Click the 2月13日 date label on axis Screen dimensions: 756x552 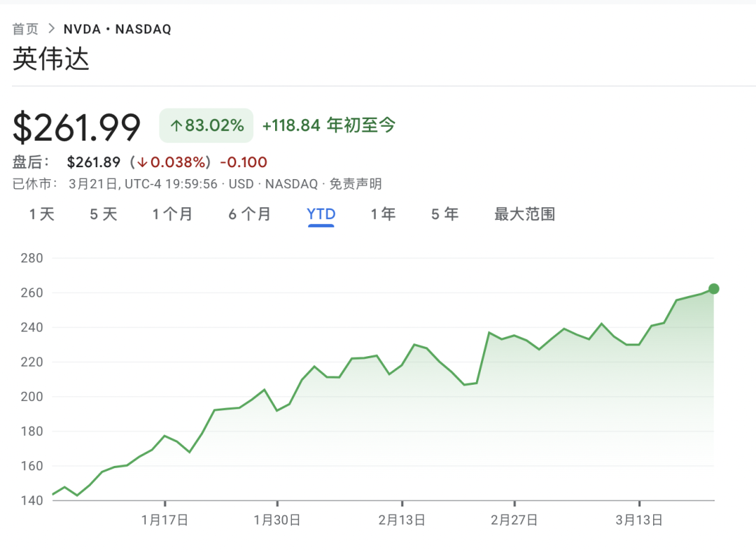click(402, 520)
